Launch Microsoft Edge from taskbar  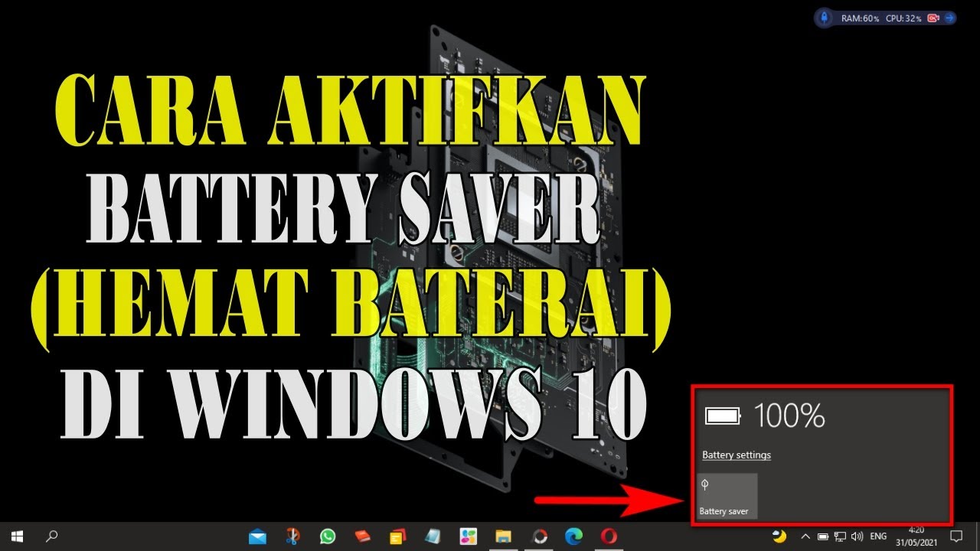pos(573,536)
